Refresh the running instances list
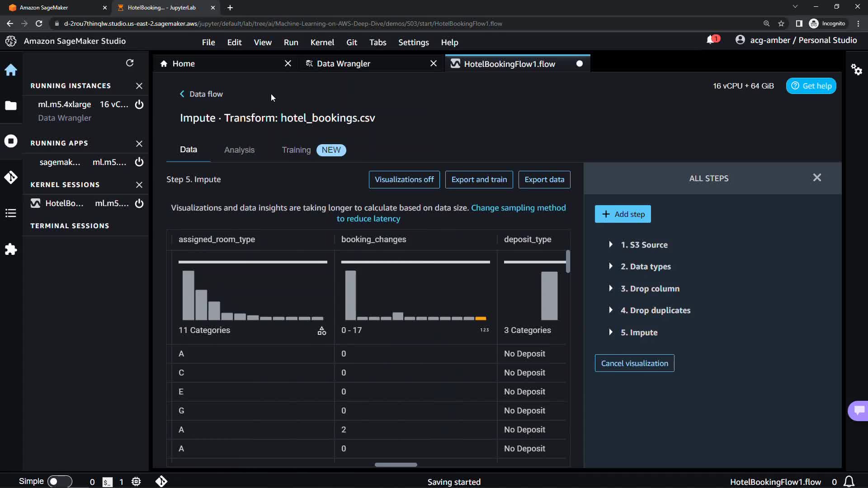This screenshot has width=868, height=488. point(130,63)
